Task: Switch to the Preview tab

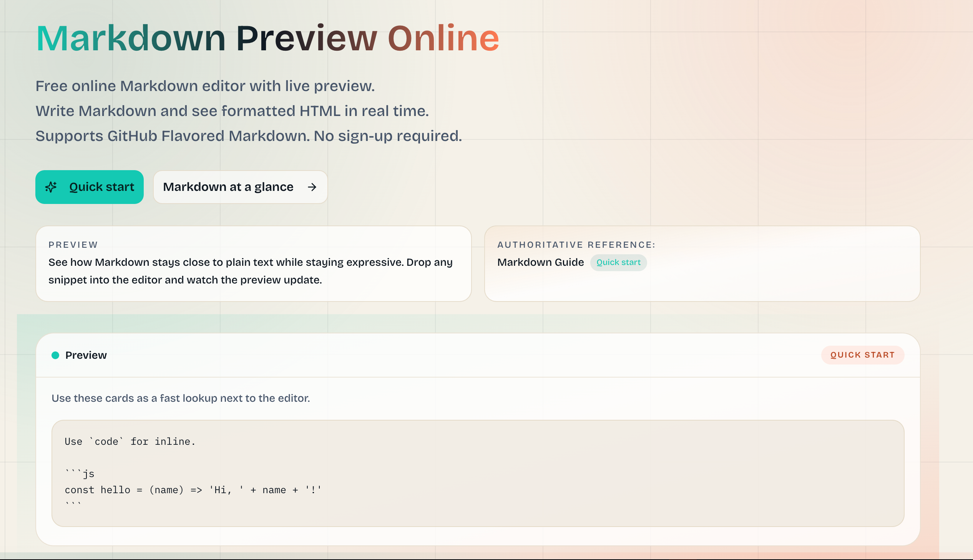Action: tap(86, 355)
